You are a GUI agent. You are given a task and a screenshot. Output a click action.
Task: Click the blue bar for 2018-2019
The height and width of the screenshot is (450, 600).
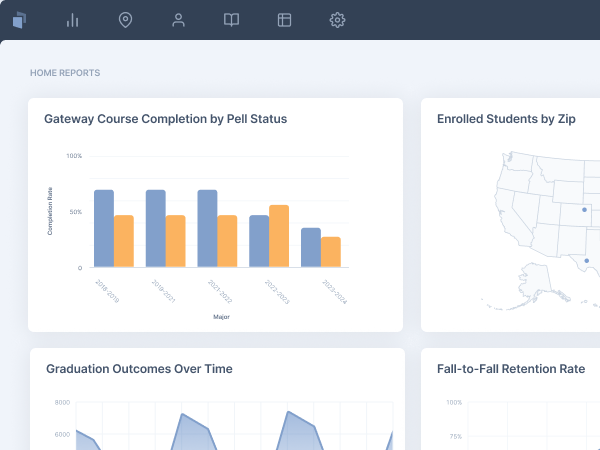104,228
